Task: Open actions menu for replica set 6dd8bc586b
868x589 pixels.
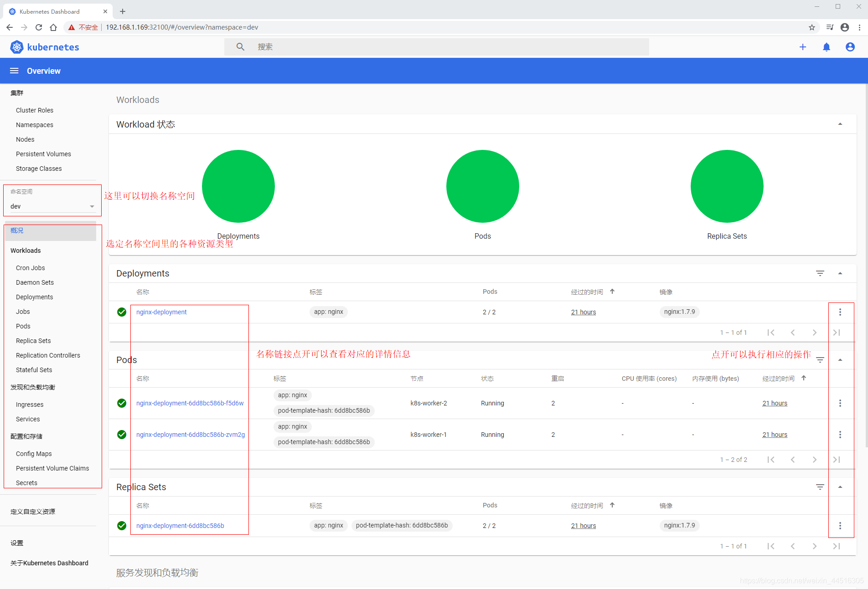Action: 840,526
